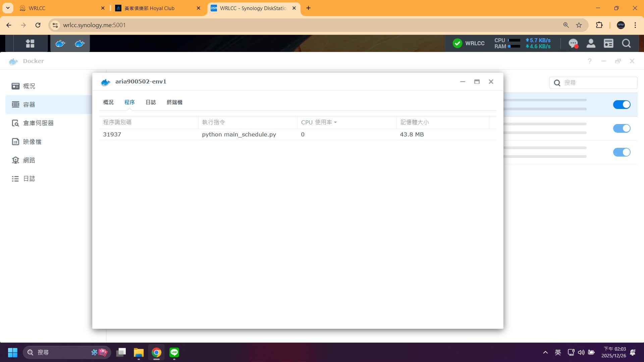This screenshot has width=644, height=362.
Task: Sort by CPU 使用率 column dropdown arrow
Action: 335,123
